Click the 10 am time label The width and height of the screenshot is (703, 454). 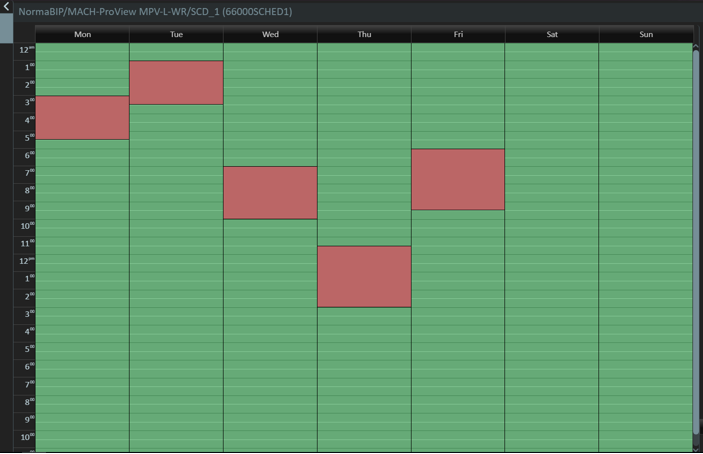(x=24, y=227)
